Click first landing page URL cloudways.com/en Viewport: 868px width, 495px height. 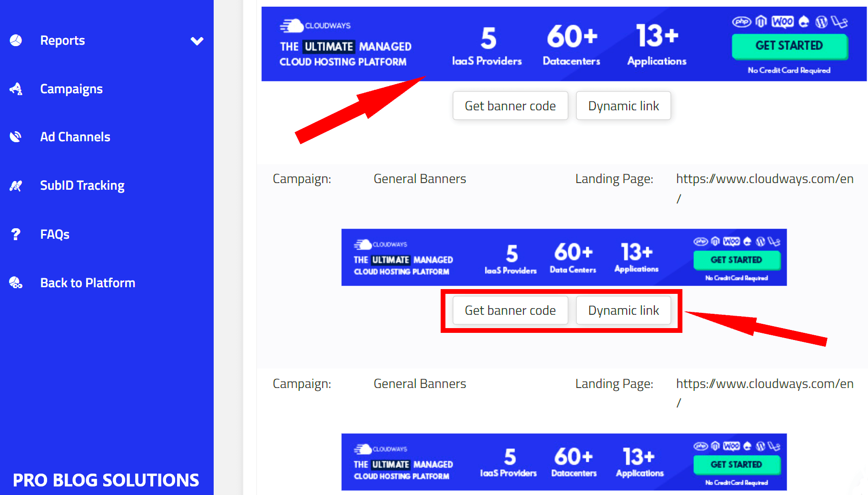tap(765, 188)
